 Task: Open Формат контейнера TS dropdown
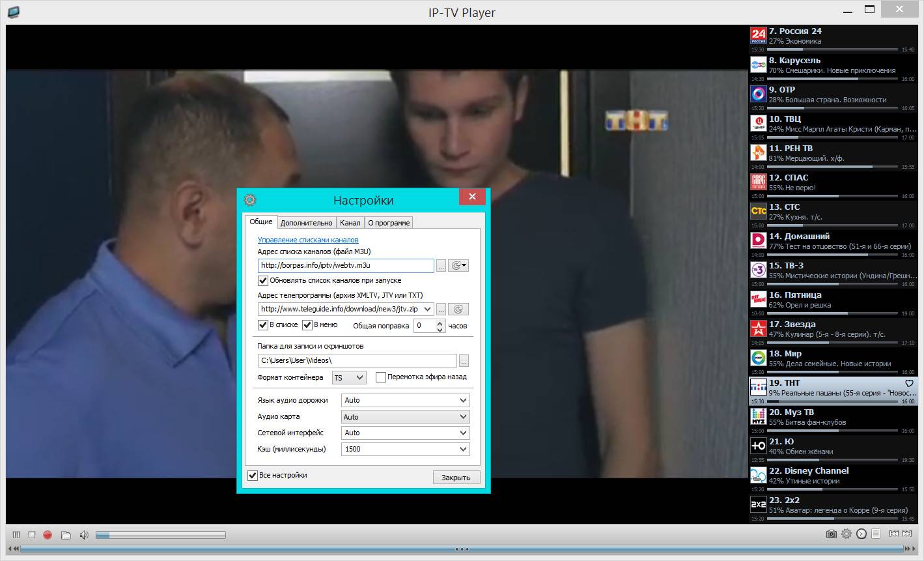(349, 378)
